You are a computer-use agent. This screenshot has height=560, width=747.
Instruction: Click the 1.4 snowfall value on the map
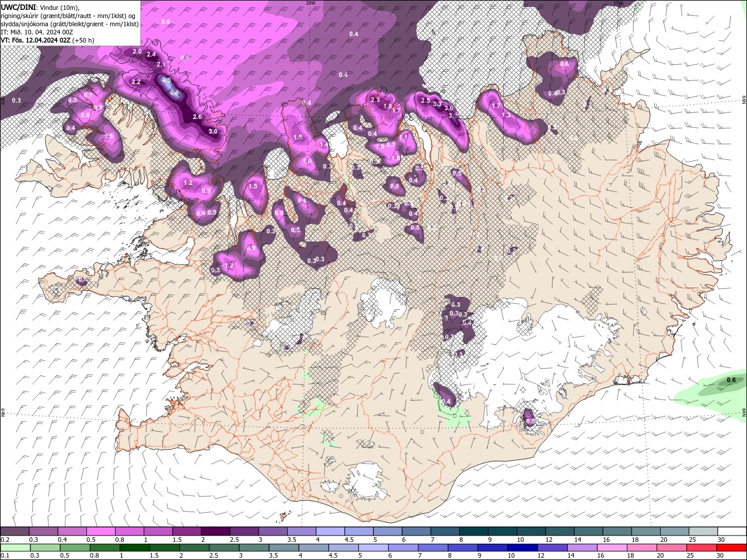click(x=323, y=144)
